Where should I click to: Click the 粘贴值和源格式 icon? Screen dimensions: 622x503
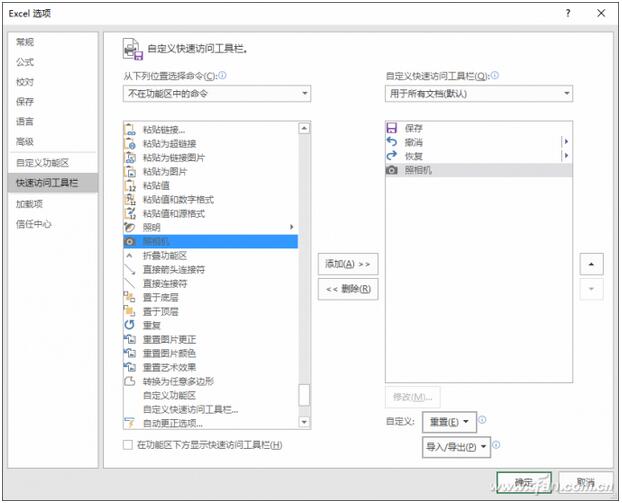click(x=130, y=213)
